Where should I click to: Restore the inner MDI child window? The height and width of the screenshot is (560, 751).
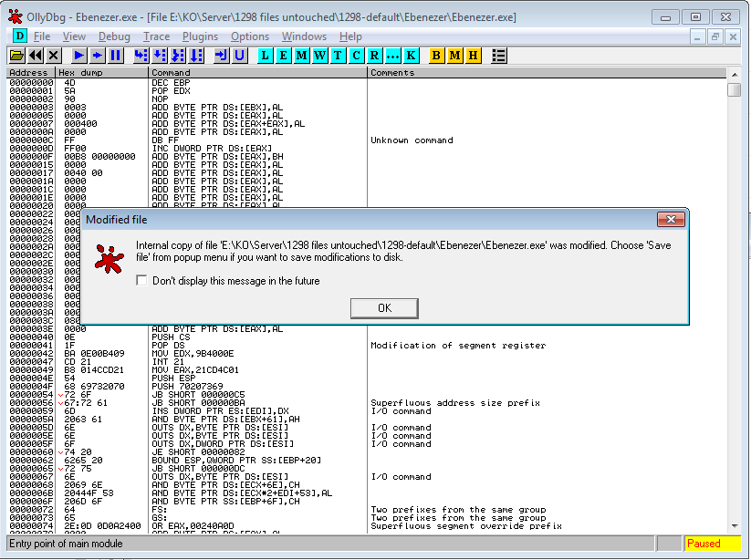tap(714, 36)
